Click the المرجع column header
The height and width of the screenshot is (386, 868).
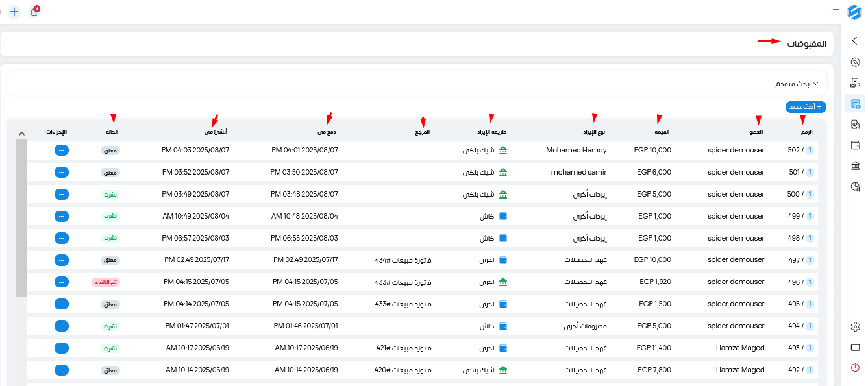pyautogui.click(x=423, y=132)
